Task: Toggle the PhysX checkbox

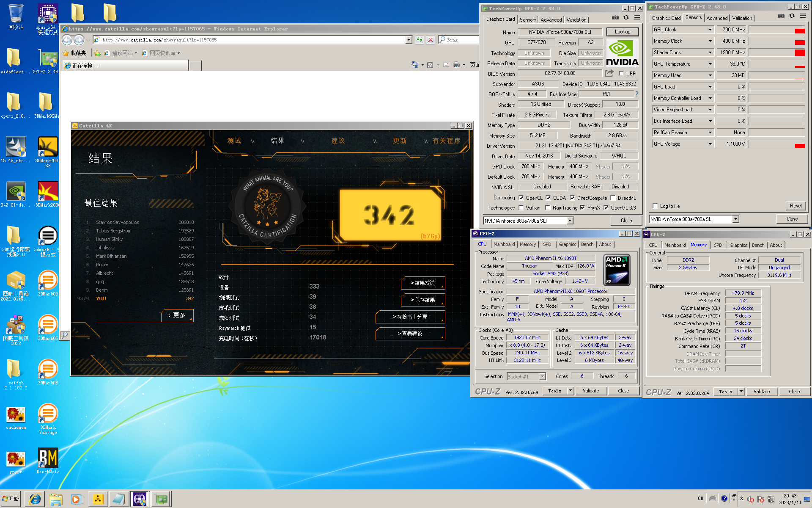Action: pyautogui.click(x=582, y=207)
